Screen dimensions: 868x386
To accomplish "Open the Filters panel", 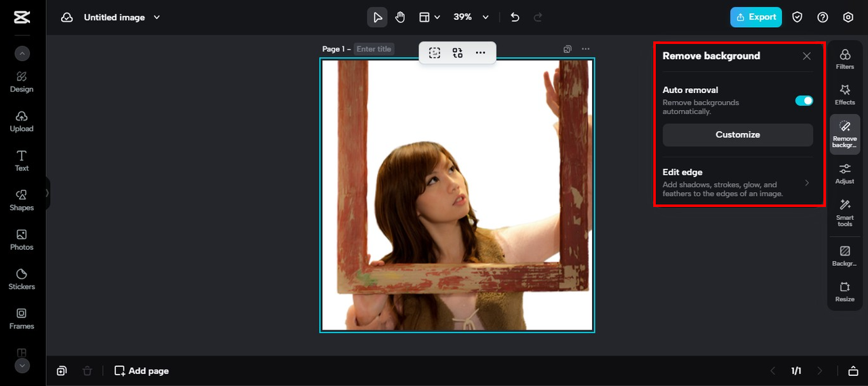I will tap(844, 59).
